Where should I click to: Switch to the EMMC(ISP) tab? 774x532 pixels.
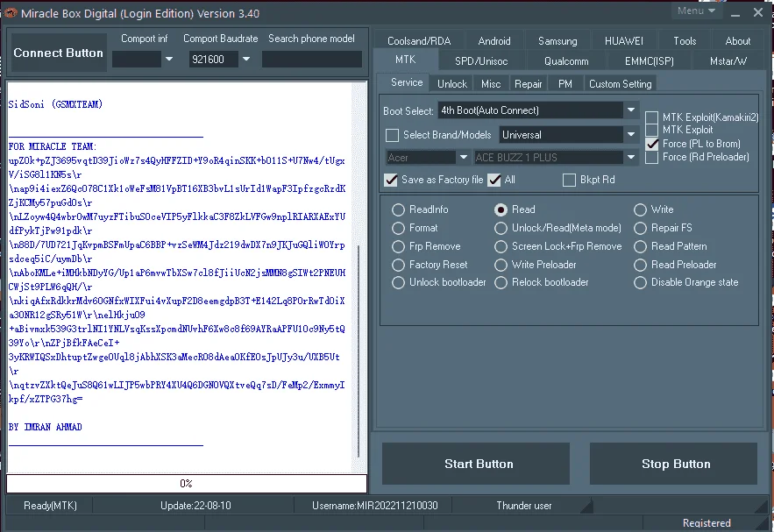(650, 61)
